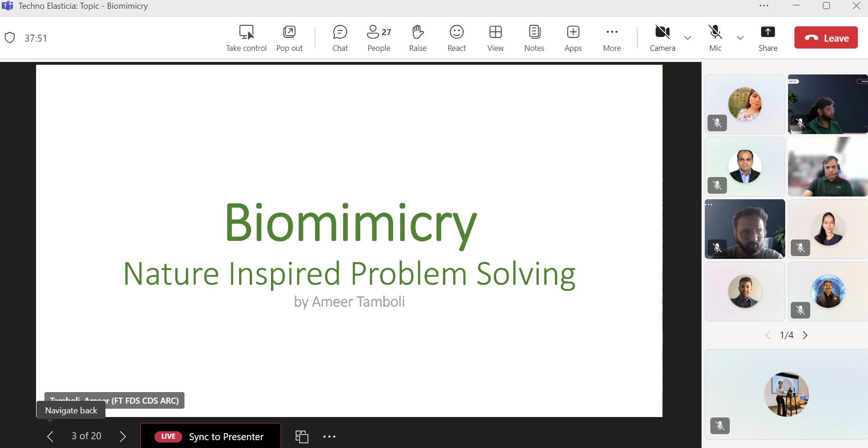Go to next participant page
Screen dimensions: 868x448
(x=805, y=335)
